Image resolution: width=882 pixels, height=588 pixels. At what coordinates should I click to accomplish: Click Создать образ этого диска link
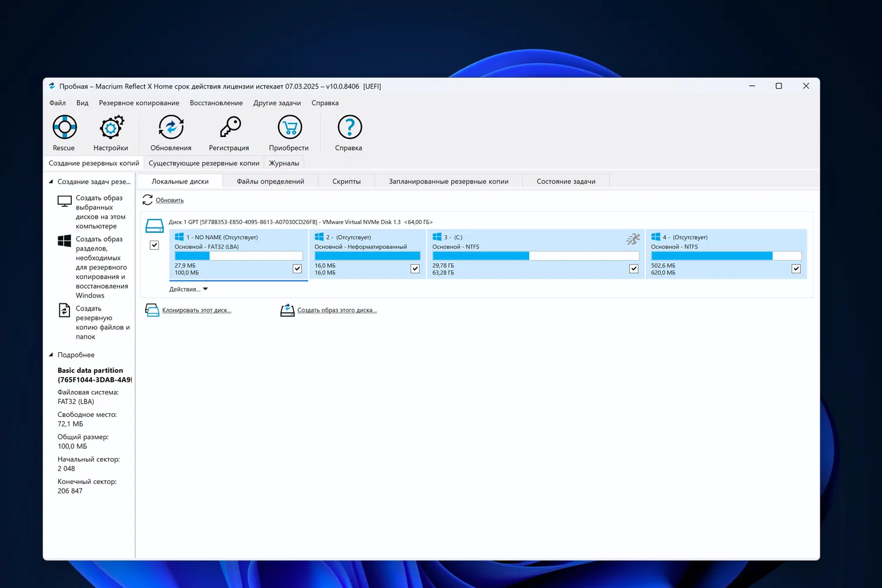[x=337, y=310]
